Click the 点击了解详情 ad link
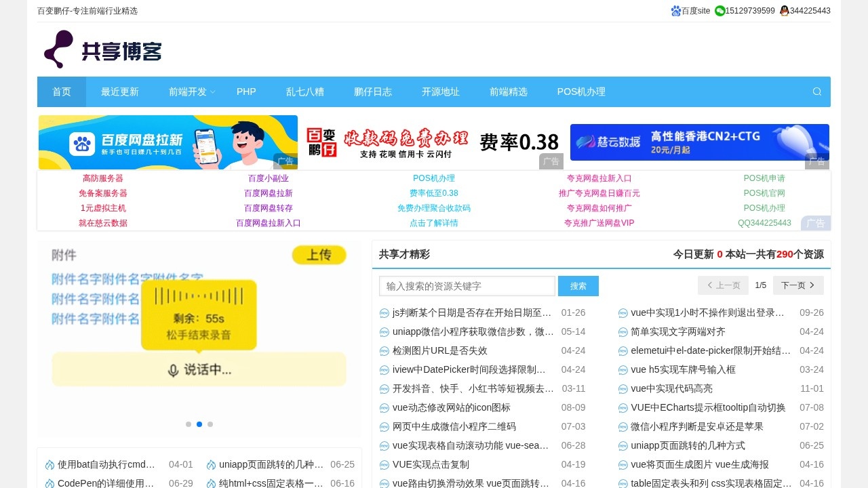Viewport: 868px width, 488px height. [x=434, y=223]
